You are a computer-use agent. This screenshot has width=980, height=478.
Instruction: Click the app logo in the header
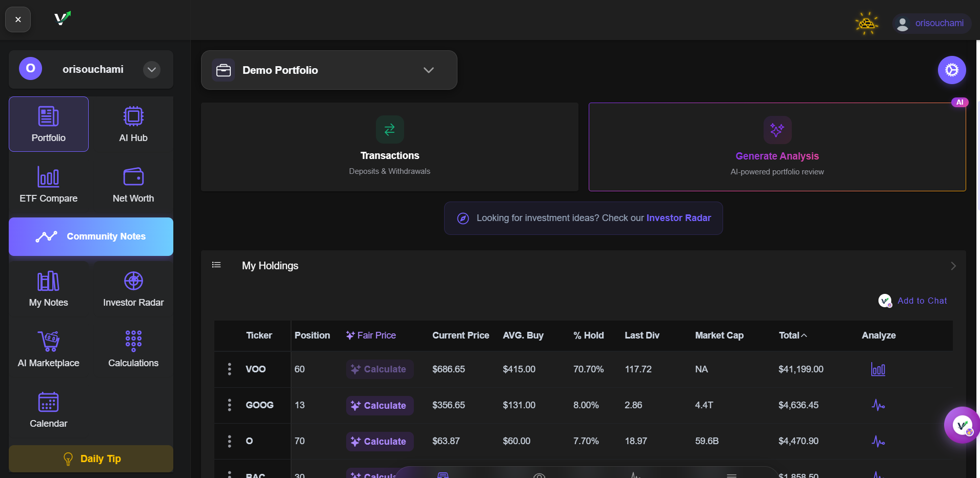(x=63, y=19)
